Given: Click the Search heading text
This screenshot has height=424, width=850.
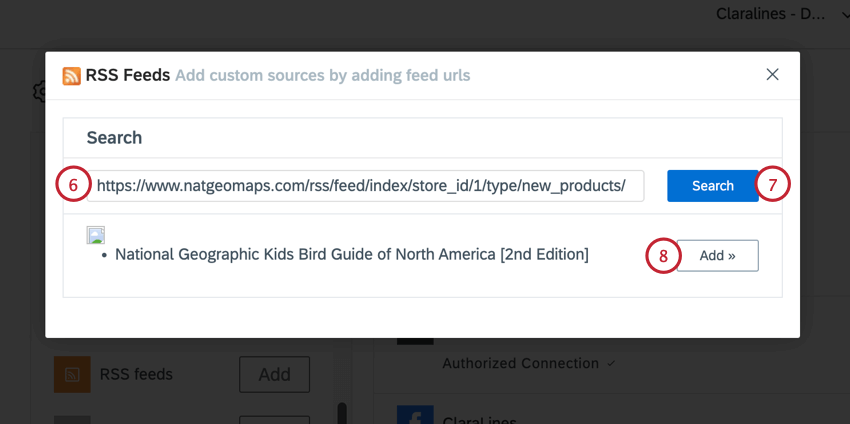Looking at the screenshot, I should [x=114, y=138].
